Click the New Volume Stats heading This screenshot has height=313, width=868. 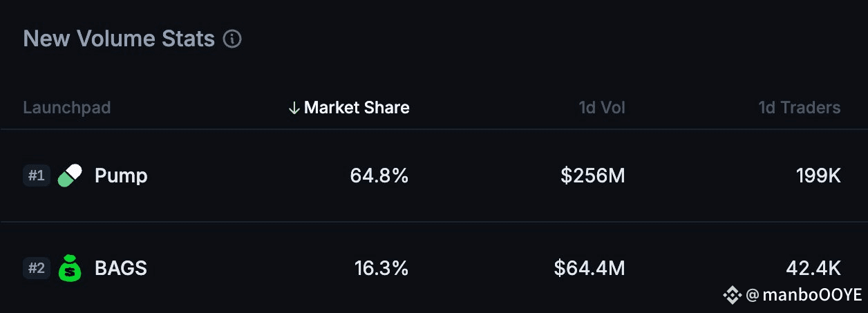click(119, 39)
